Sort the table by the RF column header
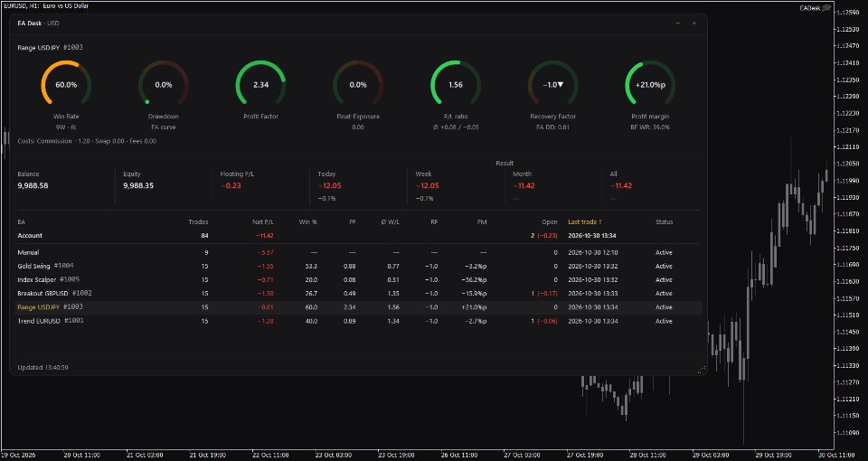 coord(434,222)
